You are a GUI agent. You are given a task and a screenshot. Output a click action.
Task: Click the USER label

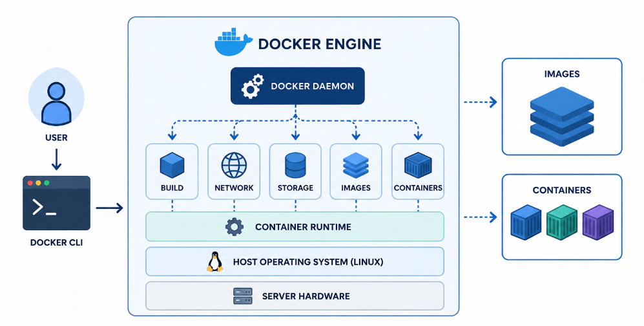pyautogui.click(x=56, y=137)
